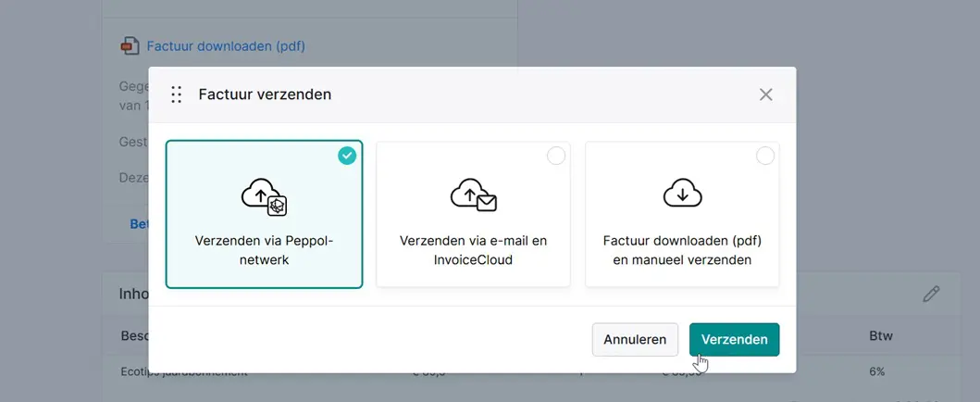980x402 pixels.
Task: Close the Factuur verzenden dialog
Action: (765, 94)
